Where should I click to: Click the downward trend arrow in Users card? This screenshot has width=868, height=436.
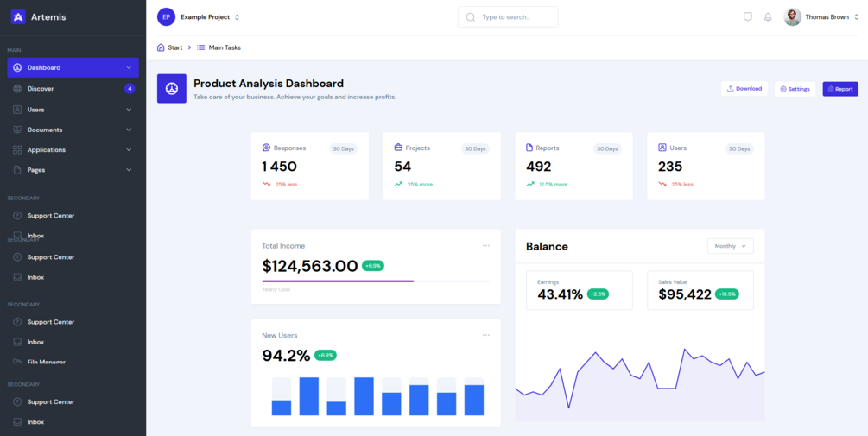pyautogui.click(x=662, y=184)
